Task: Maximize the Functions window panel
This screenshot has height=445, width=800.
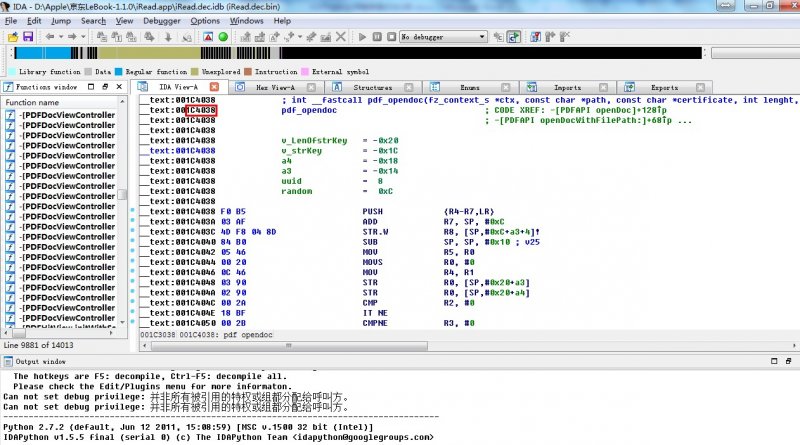Action: (91, 87)
